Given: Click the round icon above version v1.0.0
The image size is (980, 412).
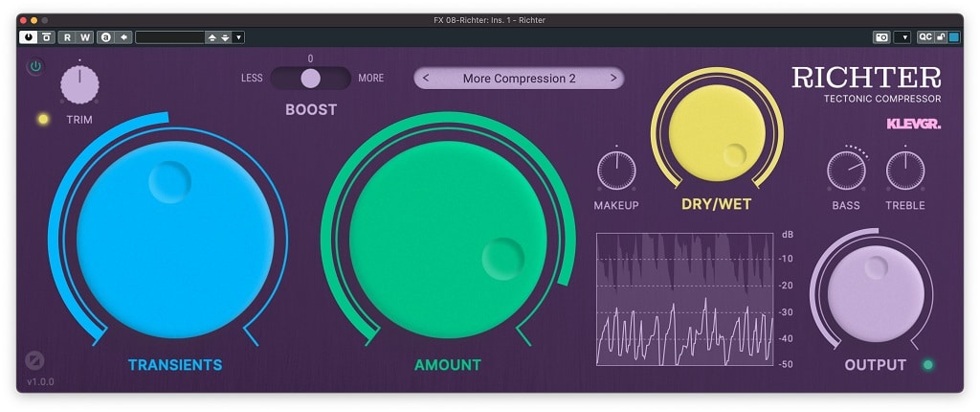Looking at the screenshot, I should [35, 360].
